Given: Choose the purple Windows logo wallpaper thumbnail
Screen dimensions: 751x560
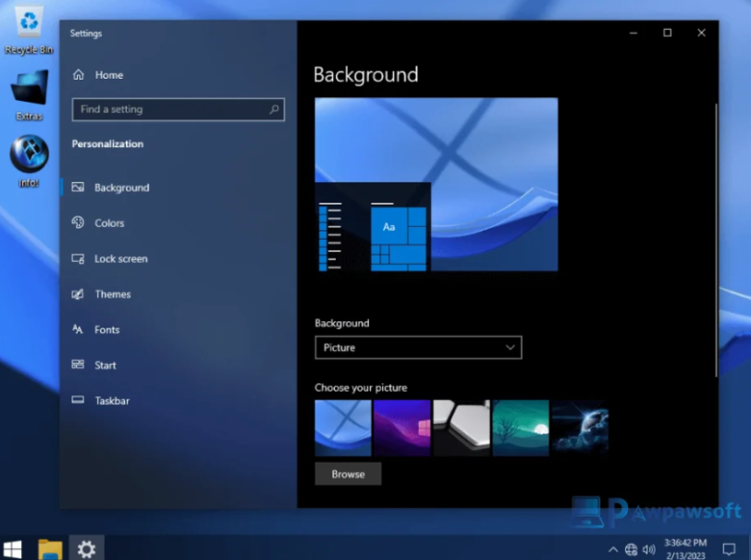Looking at the screenshot, I should (402, 428).
